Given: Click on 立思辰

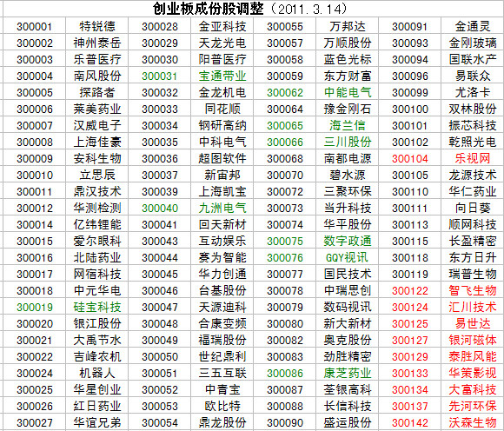Looking at the screenshot, I should (x=97, y=176).
